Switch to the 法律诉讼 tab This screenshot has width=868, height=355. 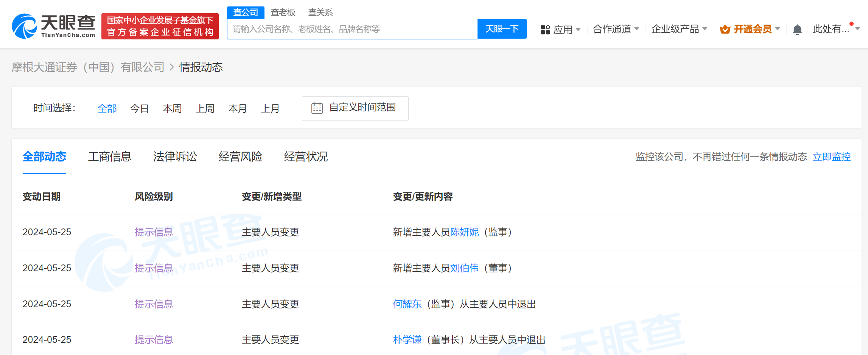(175, 156)
